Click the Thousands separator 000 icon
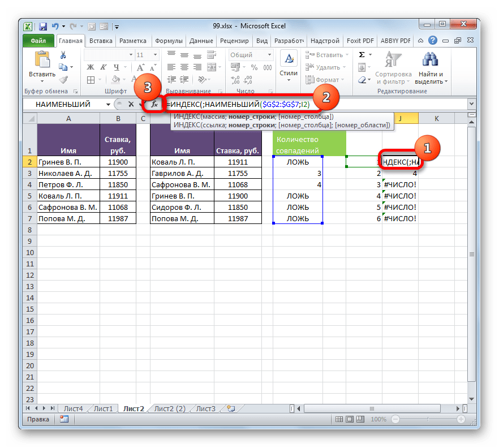 267,67
